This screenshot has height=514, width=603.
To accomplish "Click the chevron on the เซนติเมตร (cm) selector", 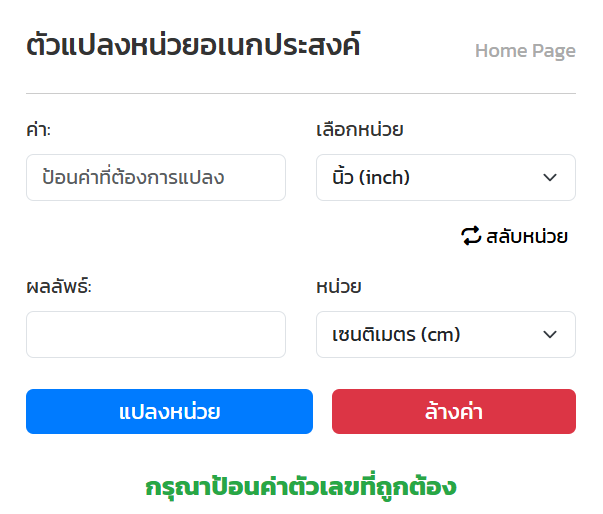I will point(550,334).
